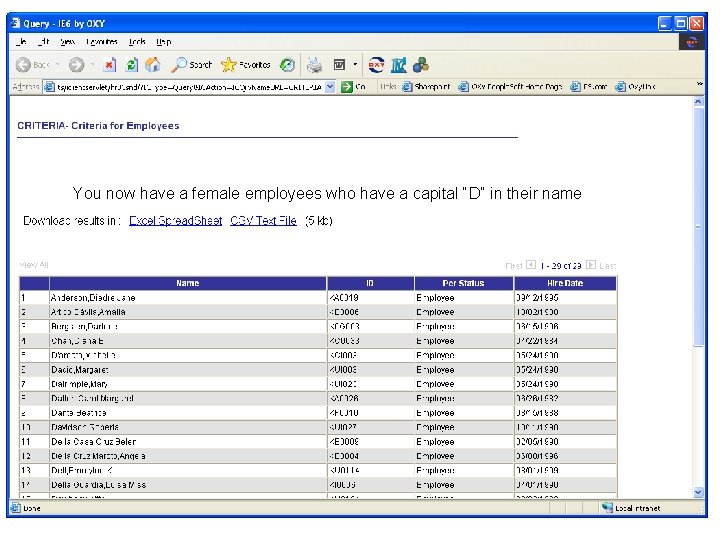The image size is (720, 540).
Task: Click the PS.com links bar shortcut
Action: coord(589,86)
